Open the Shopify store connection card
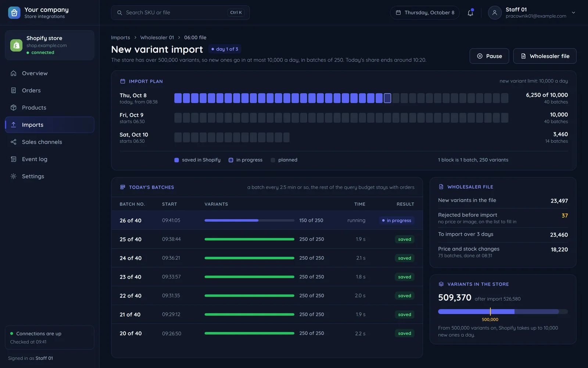 [50, 45]
